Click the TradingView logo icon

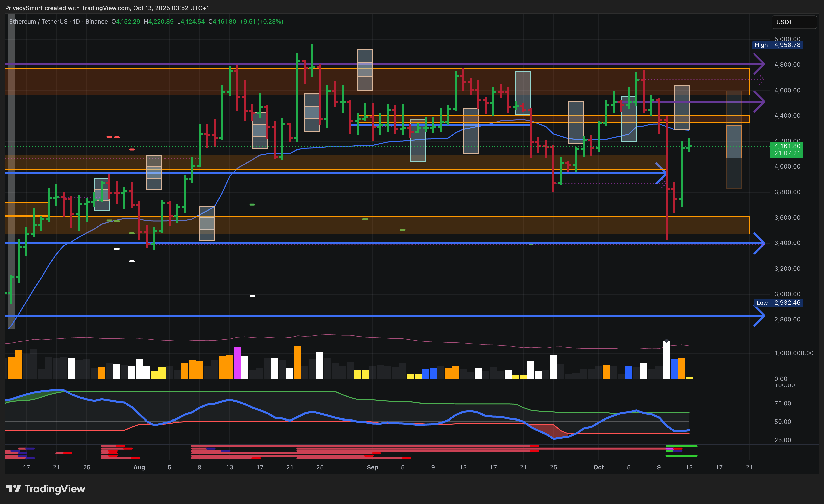(x=13, y=489)
